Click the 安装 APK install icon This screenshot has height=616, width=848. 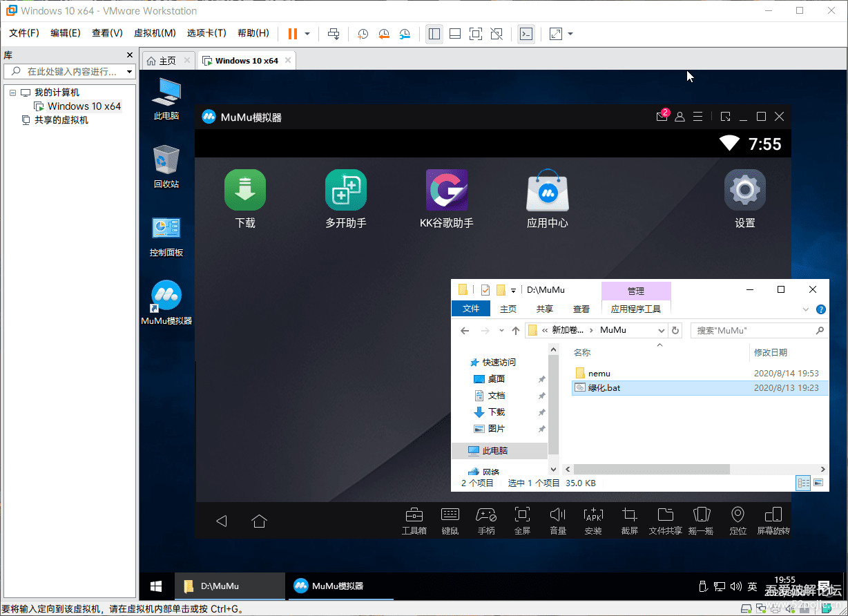click(593, 521)
